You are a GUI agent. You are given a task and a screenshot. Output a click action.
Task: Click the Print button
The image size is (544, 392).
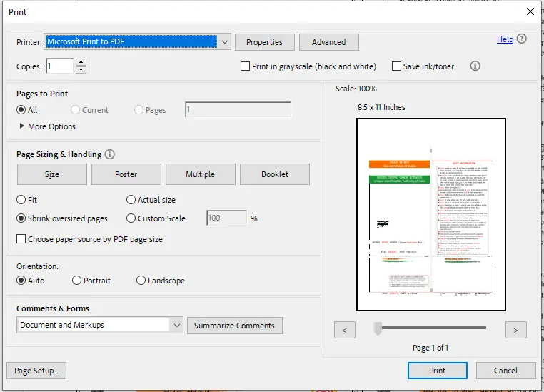(x=438, y=371)
